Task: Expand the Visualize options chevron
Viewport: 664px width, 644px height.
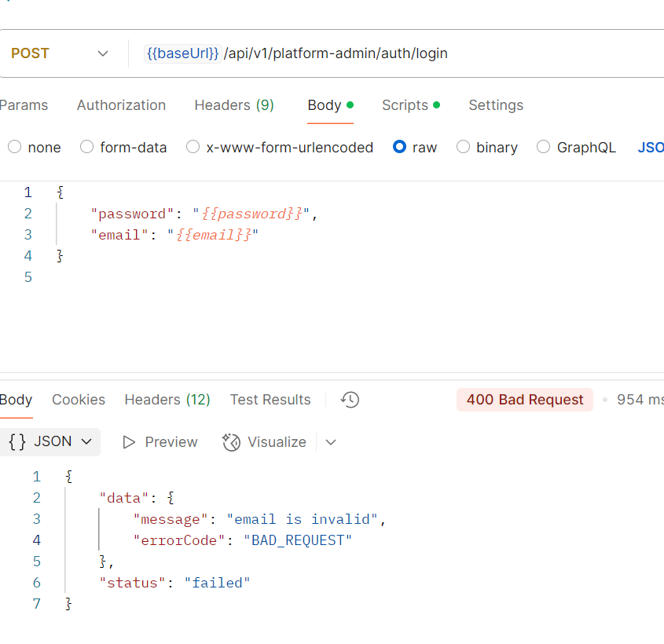Action: pos(331,442)
